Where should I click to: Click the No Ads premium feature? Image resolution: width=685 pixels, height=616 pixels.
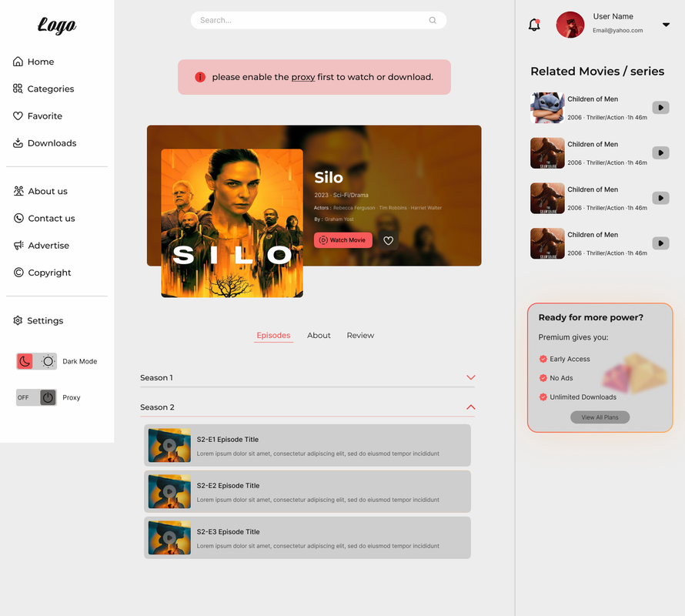pos(556,378)
